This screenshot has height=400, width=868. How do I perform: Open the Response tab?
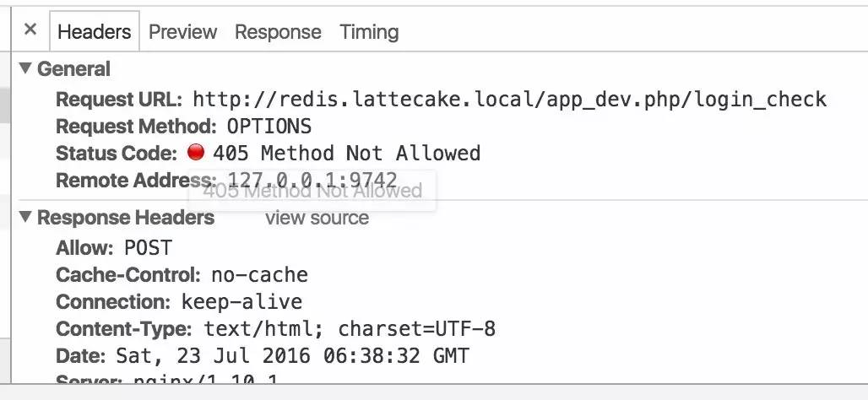(x=278, y=32)
